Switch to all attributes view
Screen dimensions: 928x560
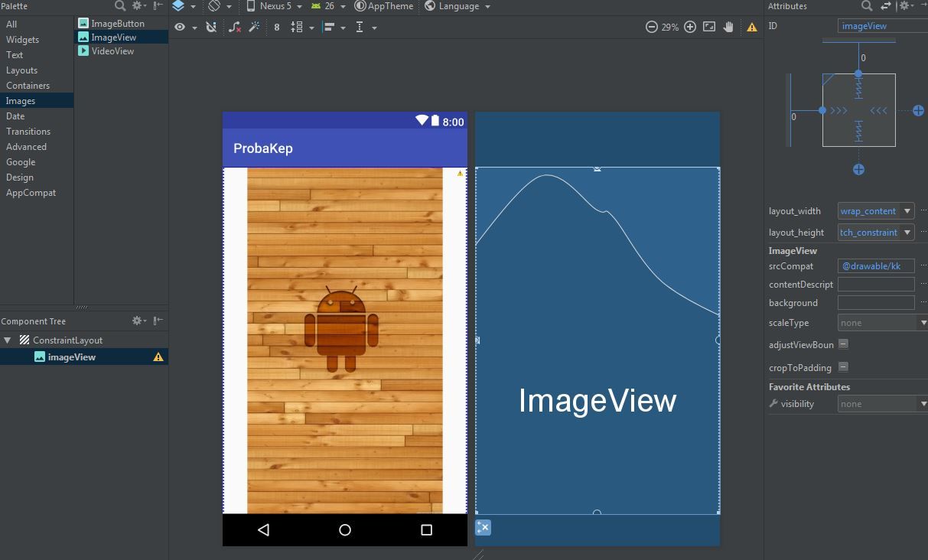click(886, 5)
